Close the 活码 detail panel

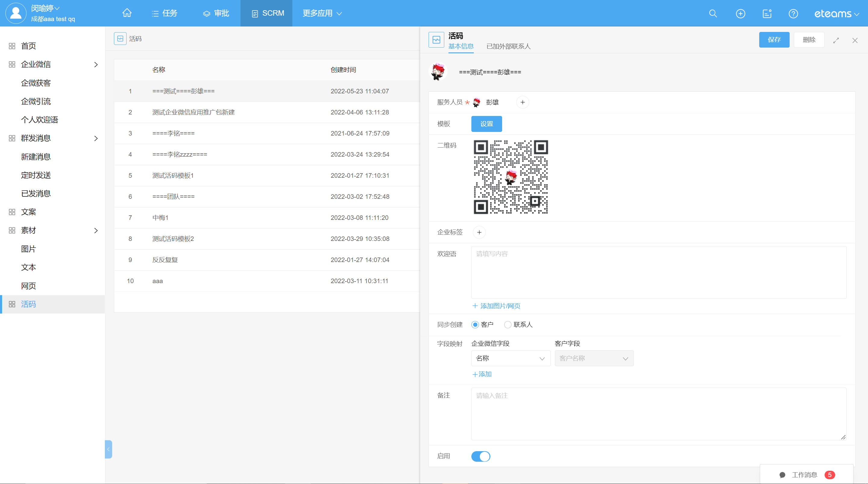(x=855, y=40)
